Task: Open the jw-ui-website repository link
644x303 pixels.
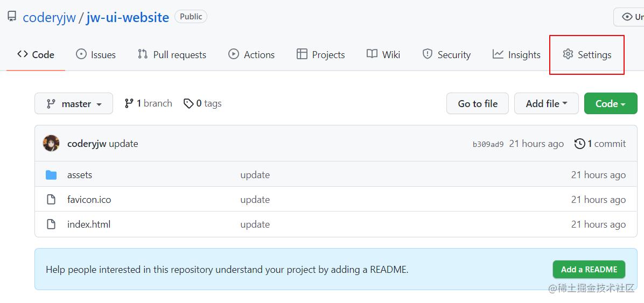Action: [128, 17]
